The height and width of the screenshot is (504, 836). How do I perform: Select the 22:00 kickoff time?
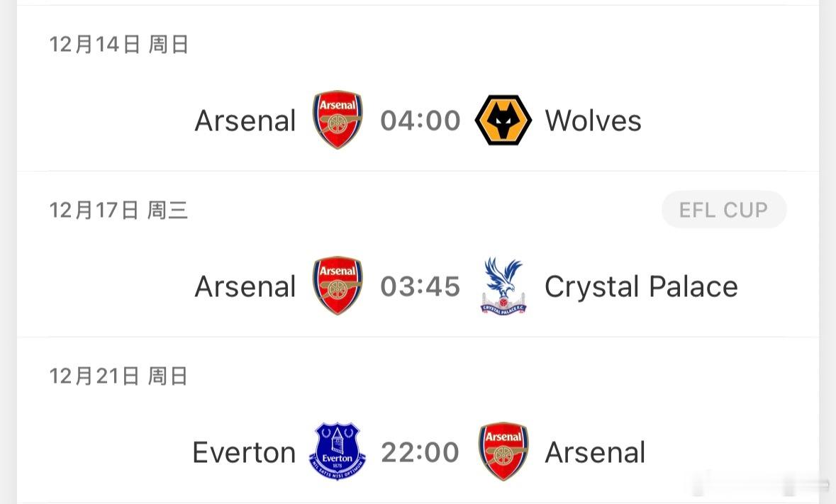coord(420,452)
